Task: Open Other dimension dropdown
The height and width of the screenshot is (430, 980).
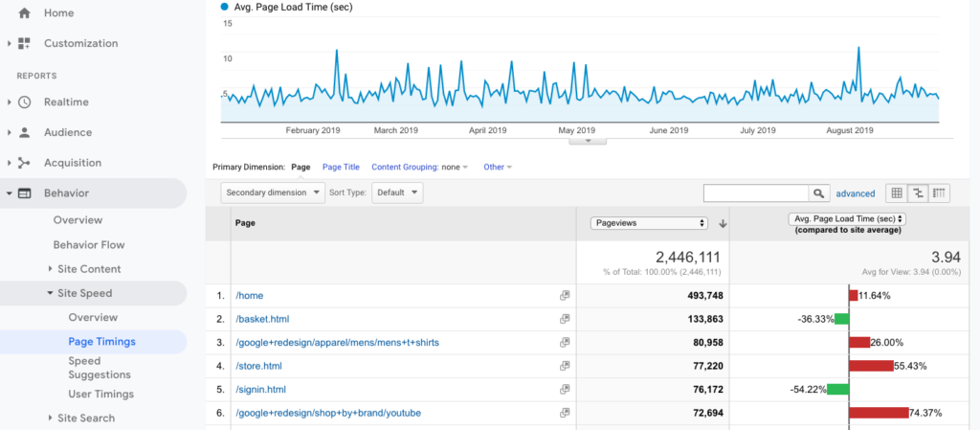Action: [498, 167]
